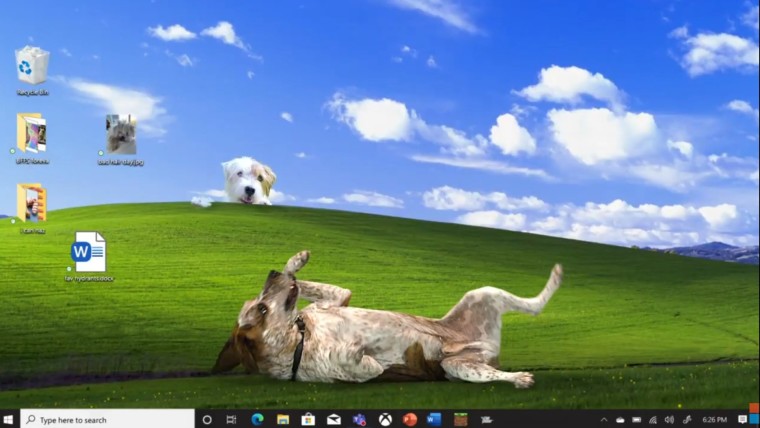Launch Minecraft from the taskbar

pyautogui.click(x=460, y=419)
